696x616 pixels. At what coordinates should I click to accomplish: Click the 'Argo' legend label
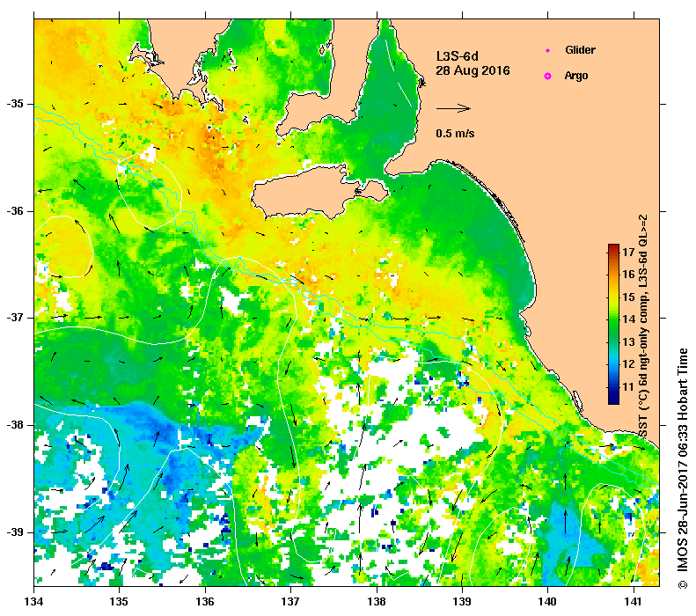576,76
